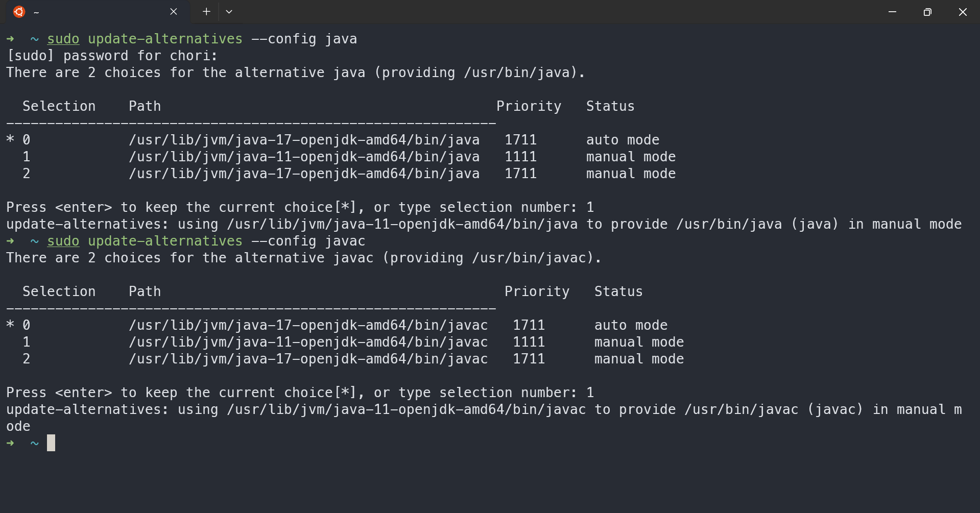Image resolution: width=980 pixels, height=513 pixels.
Task: Close the Ubuntu terminal tab
Action: click(x=174, y=12)
